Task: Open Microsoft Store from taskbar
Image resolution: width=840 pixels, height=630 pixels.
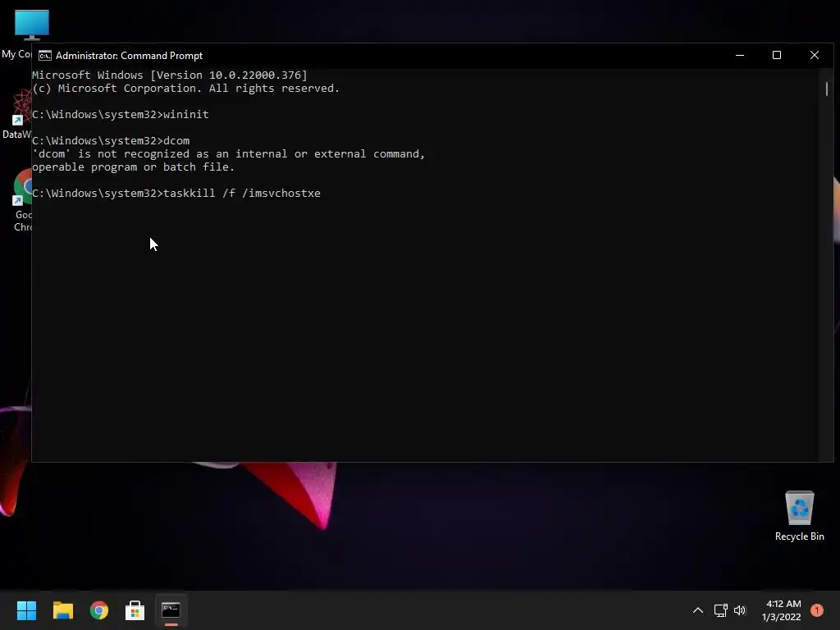Action: click(135, 610)
